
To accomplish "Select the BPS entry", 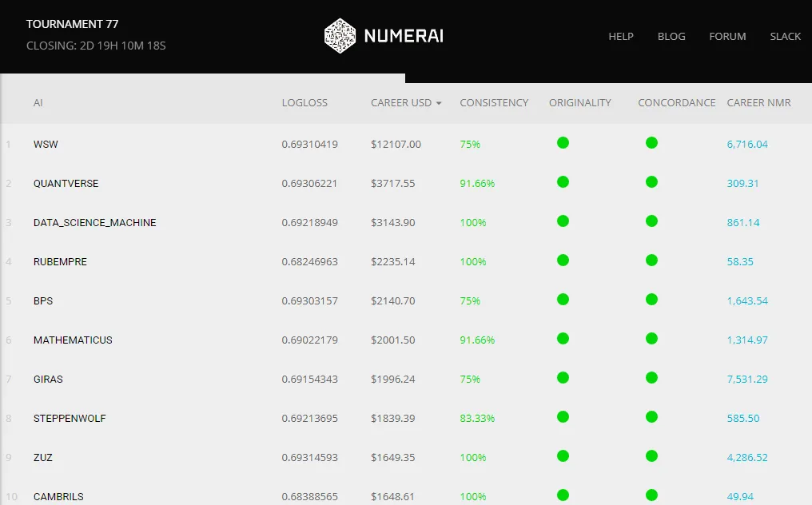I will [43, 301].
